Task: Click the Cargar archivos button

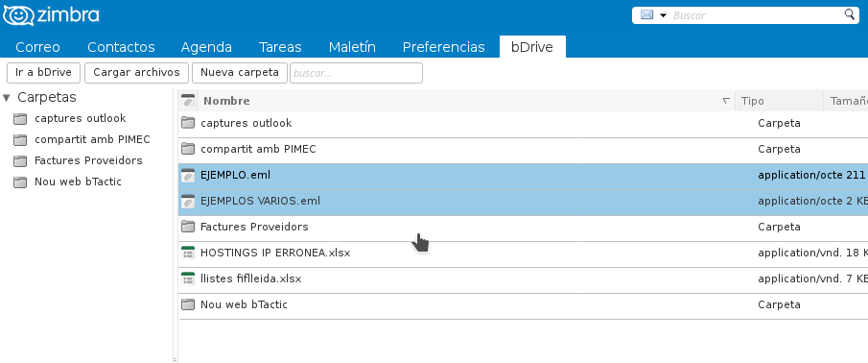Action: click(x=137, y=73)
